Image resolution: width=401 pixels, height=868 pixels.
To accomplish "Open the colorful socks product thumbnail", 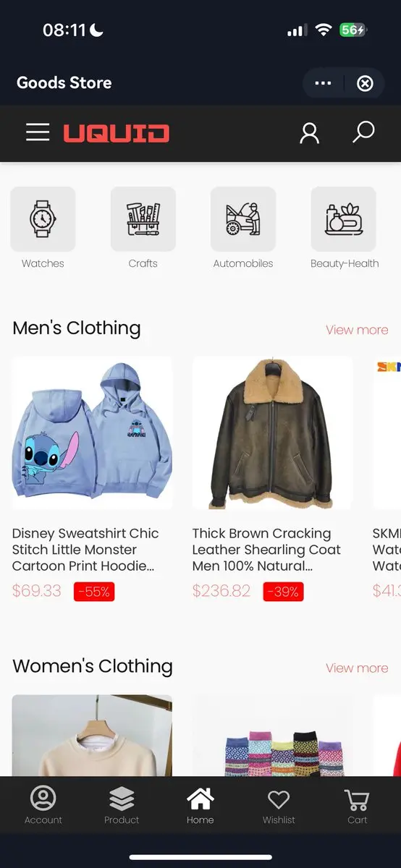I will [x=272, y=736].
